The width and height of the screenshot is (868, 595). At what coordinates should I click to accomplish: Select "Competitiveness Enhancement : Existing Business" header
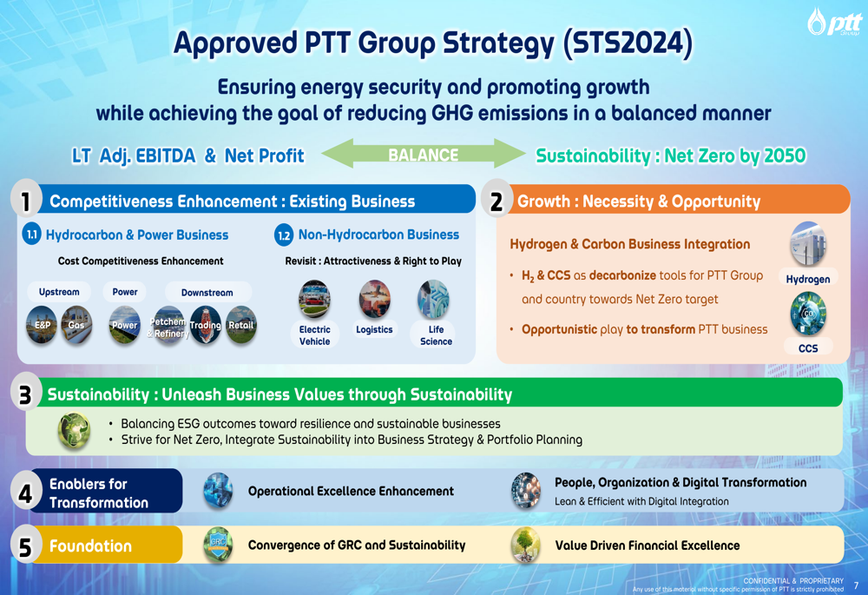point(233,202)
